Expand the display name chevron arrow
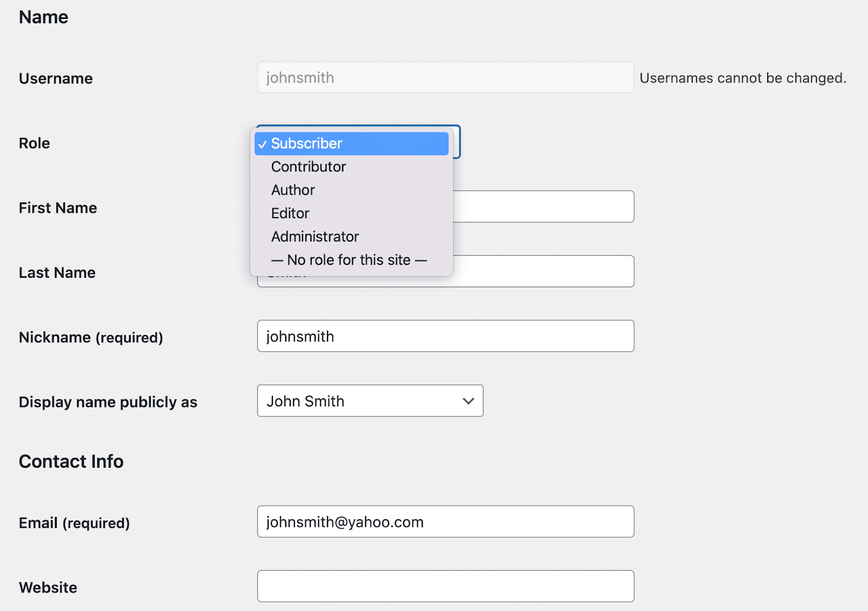Screen dimensions: 868x611 [x=468, y=402]
